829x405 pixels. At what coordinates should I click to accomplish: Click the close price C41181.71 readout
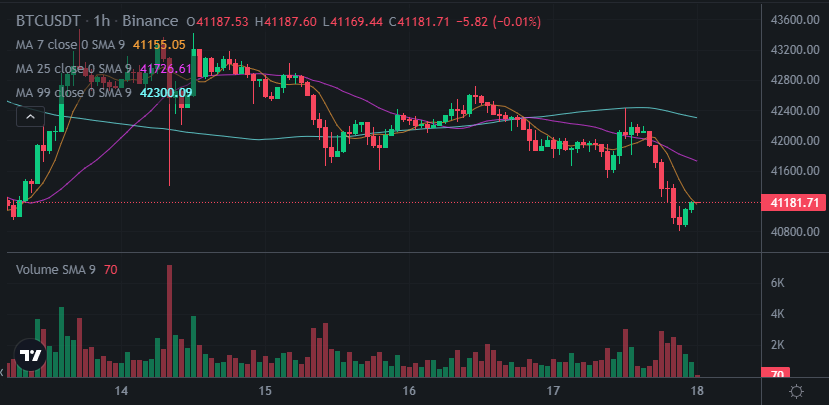coord(419,22)
